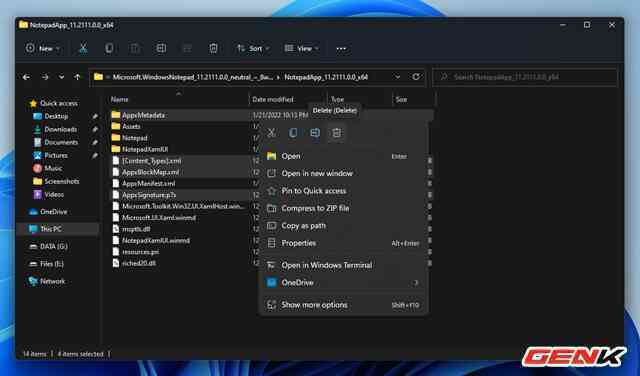Image resolution: width=640 pixels, height=376 pixels.
Task: Click Rename icon in context menu
Action: tap(315, 133)
